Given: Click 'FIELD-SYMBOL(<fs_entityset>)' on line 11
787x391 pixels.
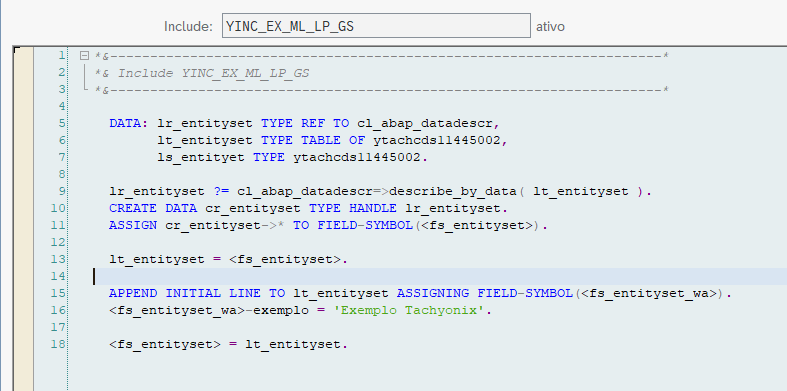Looking at the screenshot, I should point(429,225).
